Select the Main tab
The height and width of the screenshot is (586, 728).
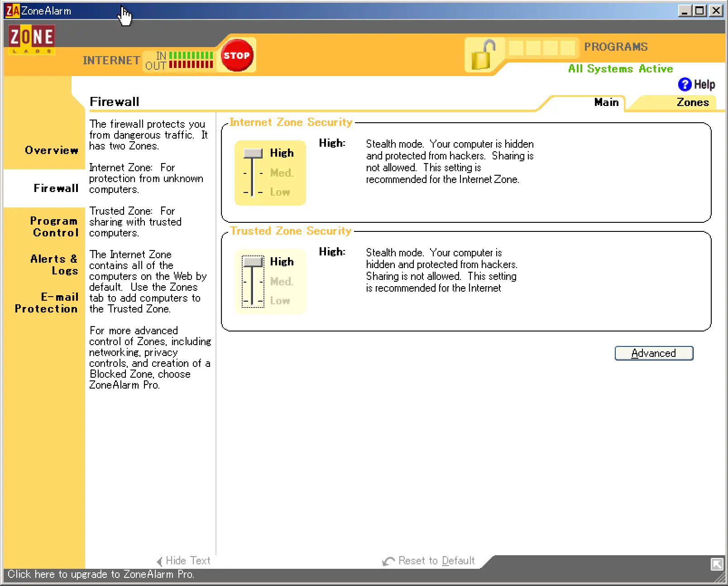coord(606,102)
